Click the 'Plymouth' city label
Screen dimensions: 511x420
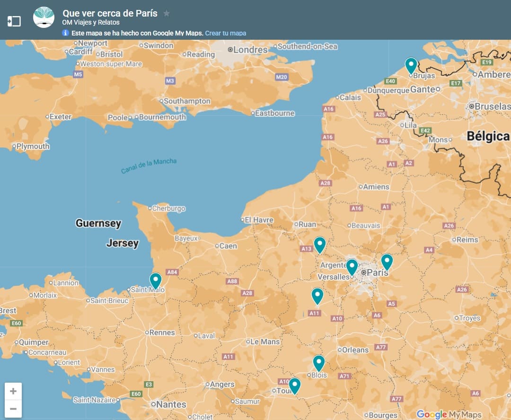coord(33,147)
